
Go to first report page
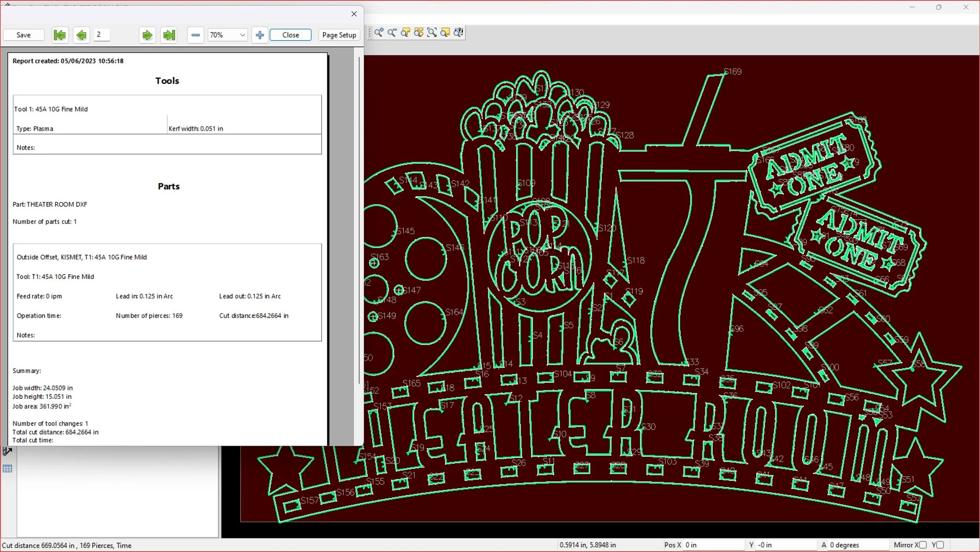[60, 35]
